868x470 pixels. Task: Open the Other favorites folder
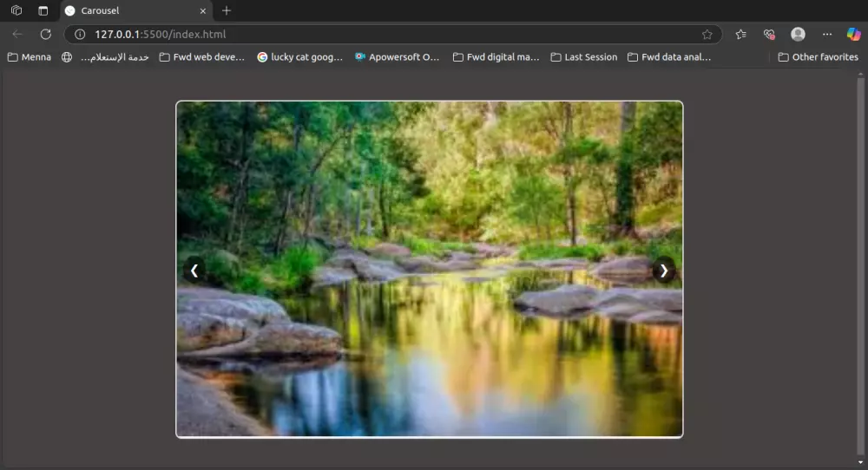click(819, 57)
